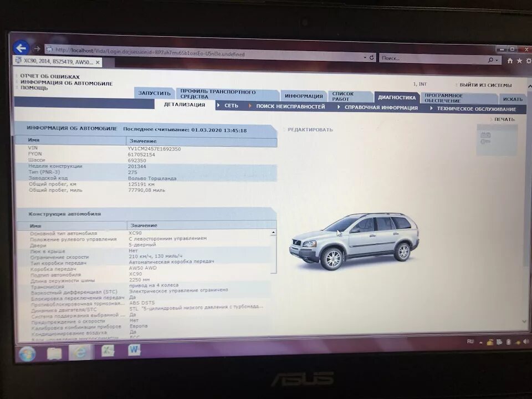Click the battery icon in the tray
532x399 pixels.
tap(508, 342)
